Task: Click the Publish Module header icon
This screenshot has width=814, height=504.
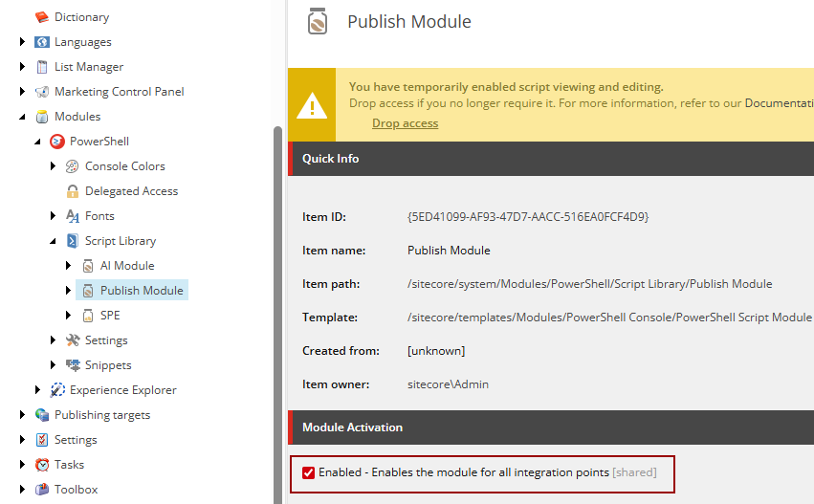Action: (318, 21)
